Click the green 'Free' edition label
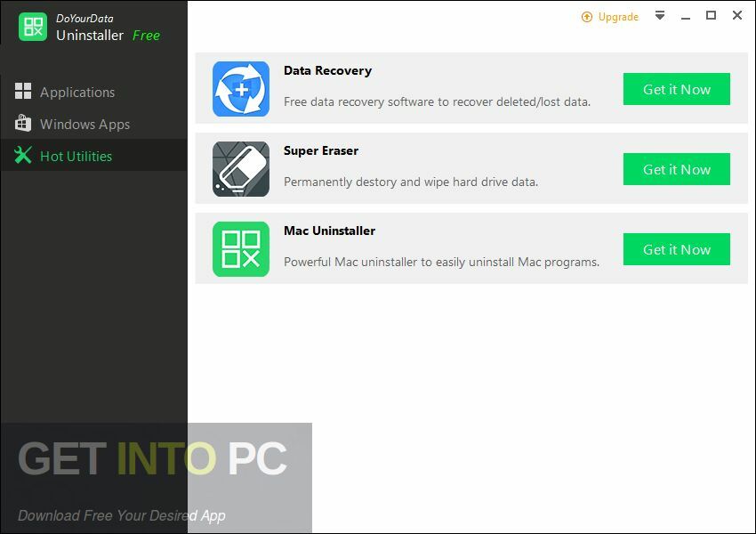This screenshot has height=534, width=756. coord(146,36)
